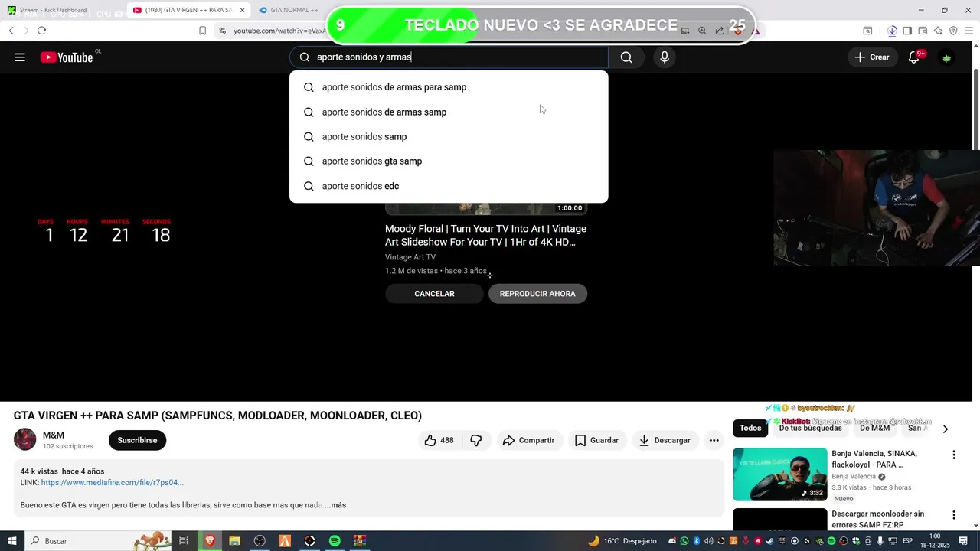Screen dimensions: 980x551
Task: Open the mediafire link in description
Action: (x=113, y=483)
